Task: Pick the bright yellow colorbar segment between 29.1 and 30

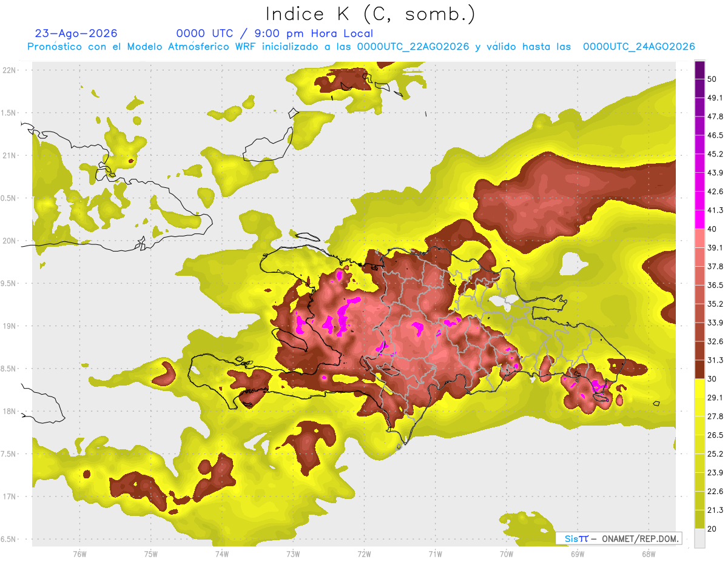Action: point(700,388)
